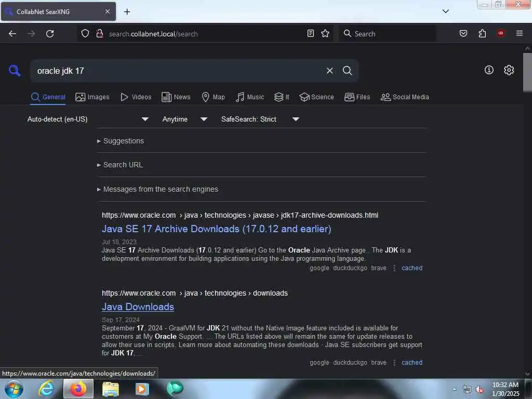Open taskbar clock 10:32 AM

505,389
